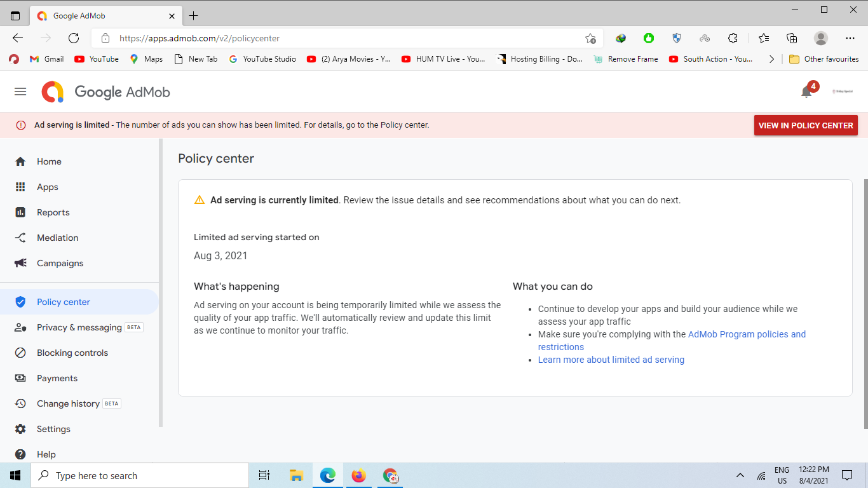Click the address bar URL field
The height and width of the screenshot is (488, 868).
point(346,38)
